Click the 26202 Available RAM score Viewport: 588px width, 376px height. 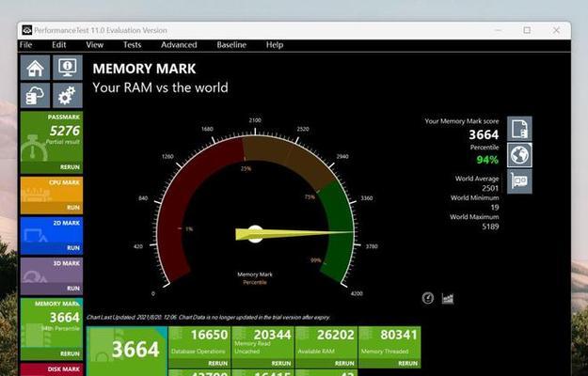coord(336,335)
